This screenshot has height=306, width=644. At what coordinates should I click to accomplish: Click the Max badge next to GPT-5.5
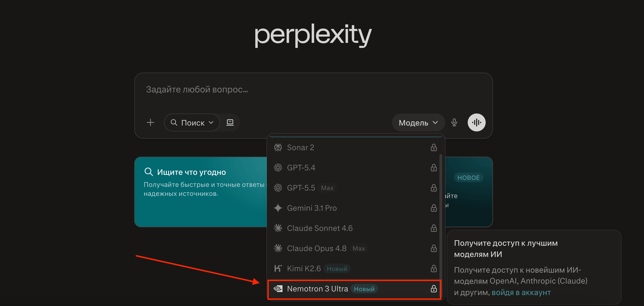[x=327, y=188]
